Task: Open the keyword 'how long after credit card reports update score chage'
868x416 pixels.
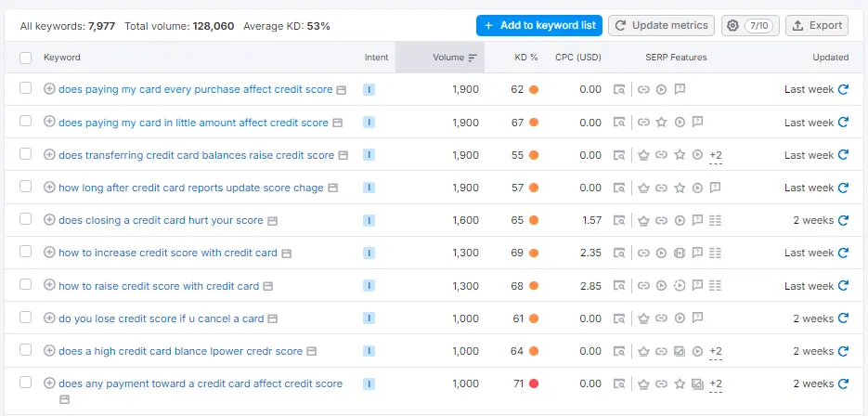Action: pos(190,188)
